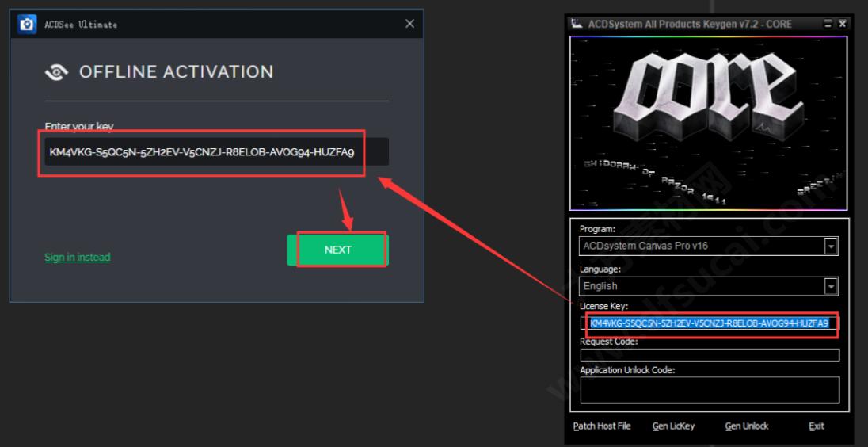
Task: Click the green NEXT button
Action: [337, 250]
